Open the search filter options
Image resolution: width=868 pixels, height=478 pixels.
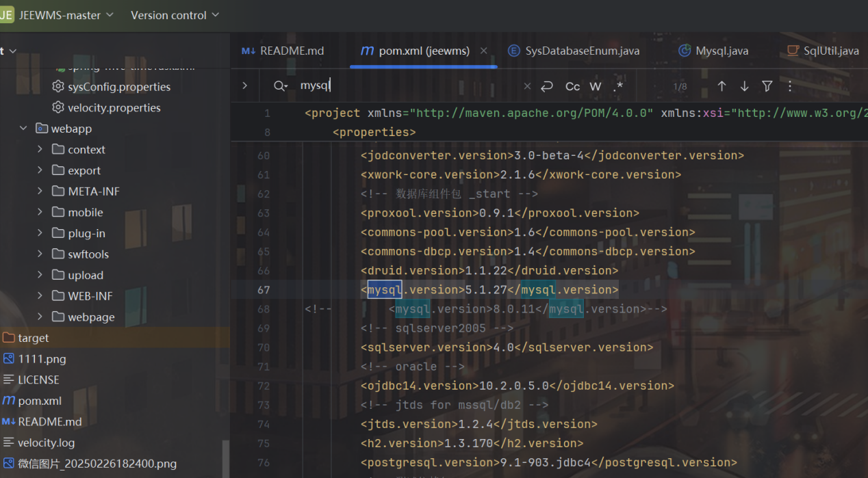coord(767,86)
